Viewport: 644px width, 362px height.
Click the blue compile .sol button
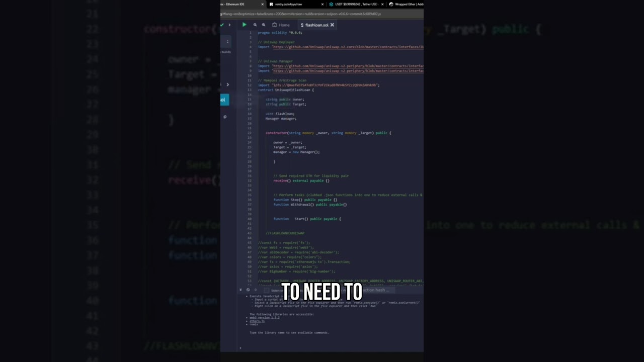pos(224,100)
